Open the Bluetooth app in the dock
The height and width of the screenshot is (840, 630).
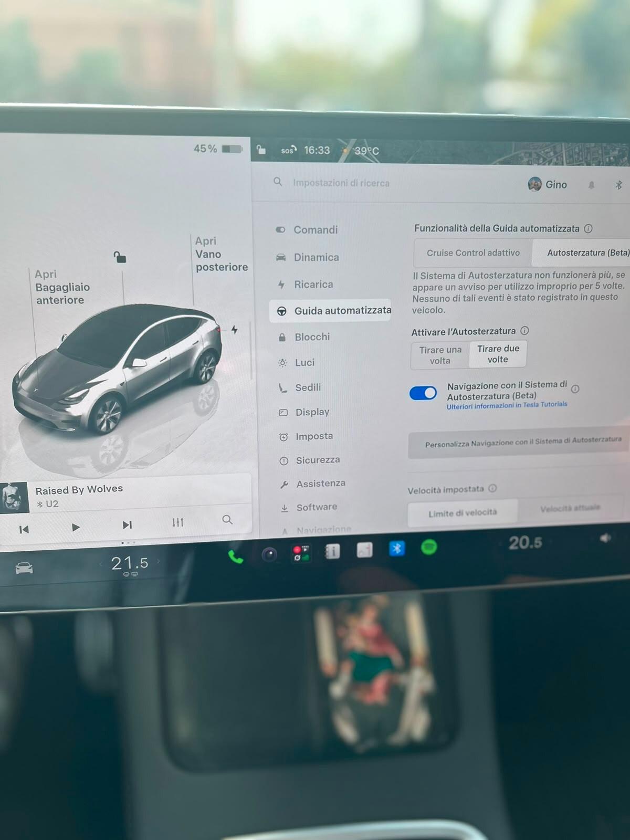point(397,549)
